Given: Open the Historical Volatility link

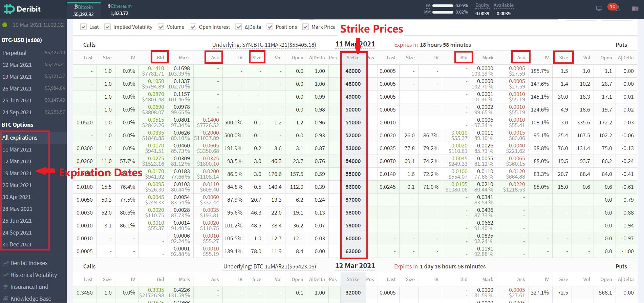Looking at the screenshot, I should coord(34,275).
